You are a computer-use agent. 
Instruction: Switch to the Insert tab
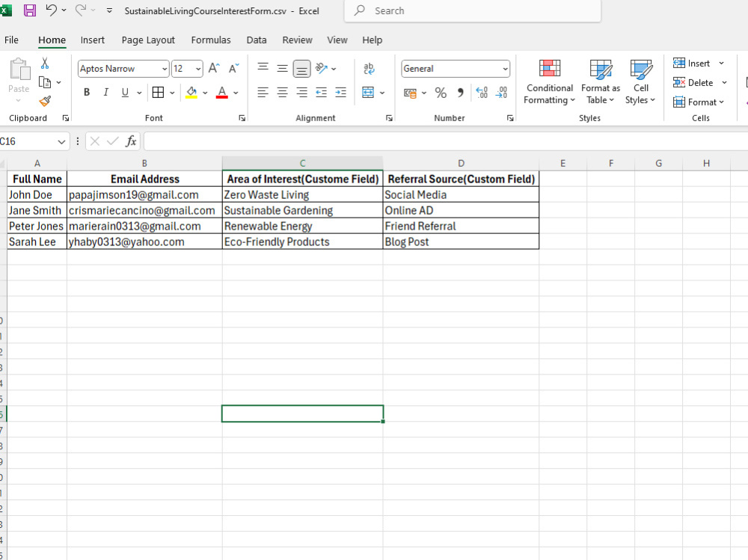pyautogui.click(x=93, y=40)
